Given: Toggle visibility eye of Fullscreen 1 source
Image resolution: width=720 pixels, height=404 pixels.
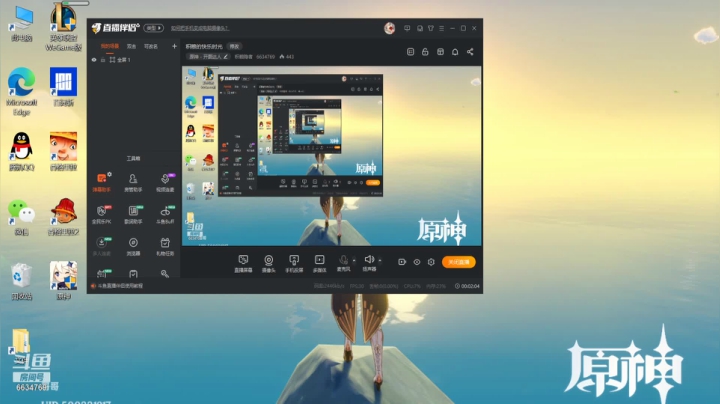Looking at the screenshot, I should click(x=94, y=60).
